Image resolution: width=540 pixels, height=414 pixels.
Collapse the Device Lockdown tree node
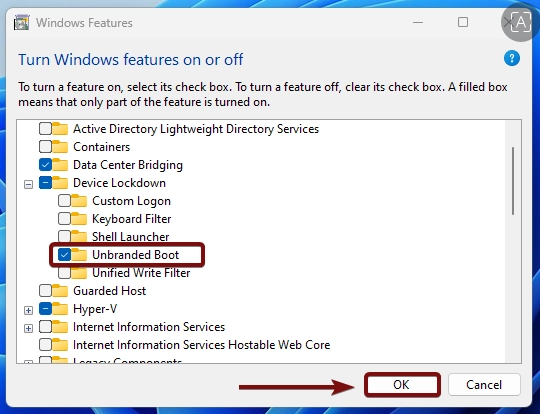[x=28, y=185]
